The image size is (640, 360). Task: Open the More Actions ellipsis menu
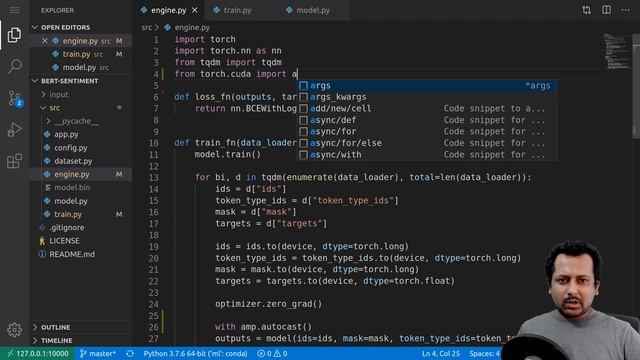click(625, 10)
